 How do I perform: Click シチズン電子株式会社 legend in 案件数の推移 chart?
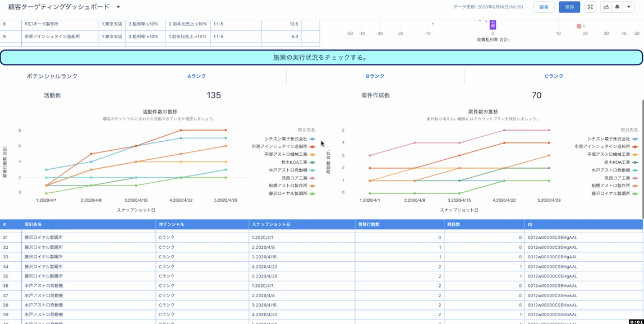[x=613, y=139]
